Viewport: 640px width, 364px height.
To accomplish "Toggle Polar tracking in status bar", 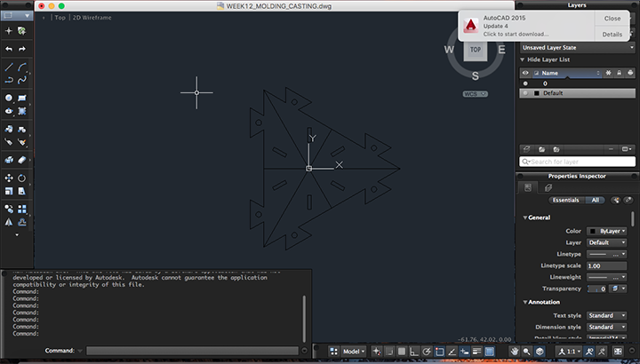I will click(427, 352).
